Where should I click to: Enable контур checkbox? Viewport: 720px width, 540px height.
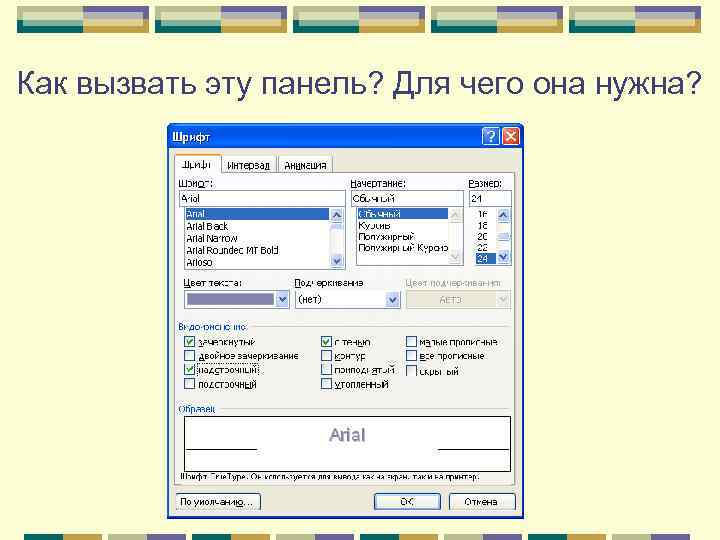coord(326,355)
